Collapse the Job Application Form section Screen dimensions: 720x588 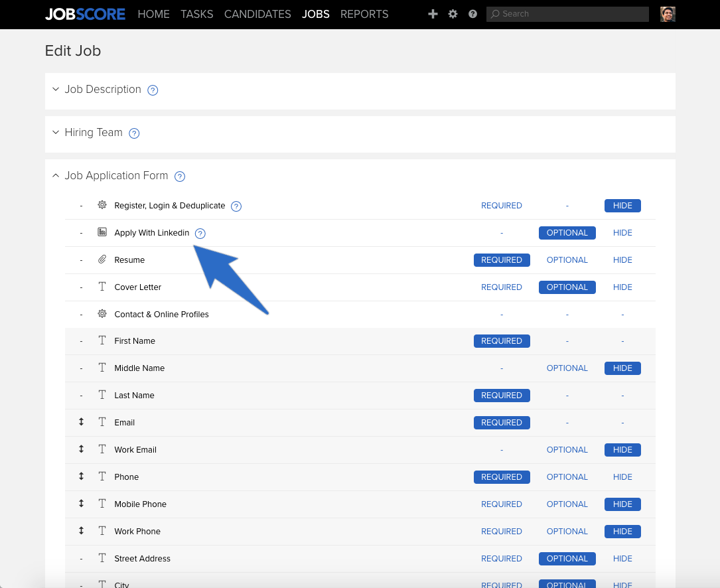pos(56,175)
